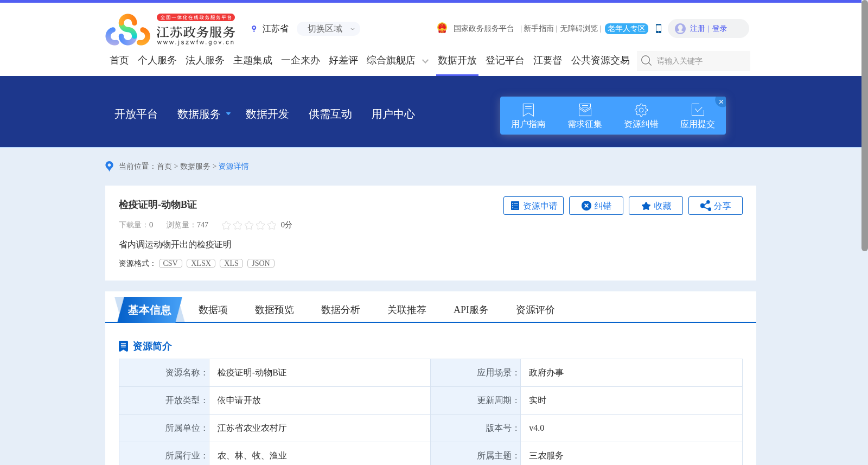Click 资源详情 in breadcrumb
The height and width of the screenshot is (465, 868).
click(x=233, y=167)
